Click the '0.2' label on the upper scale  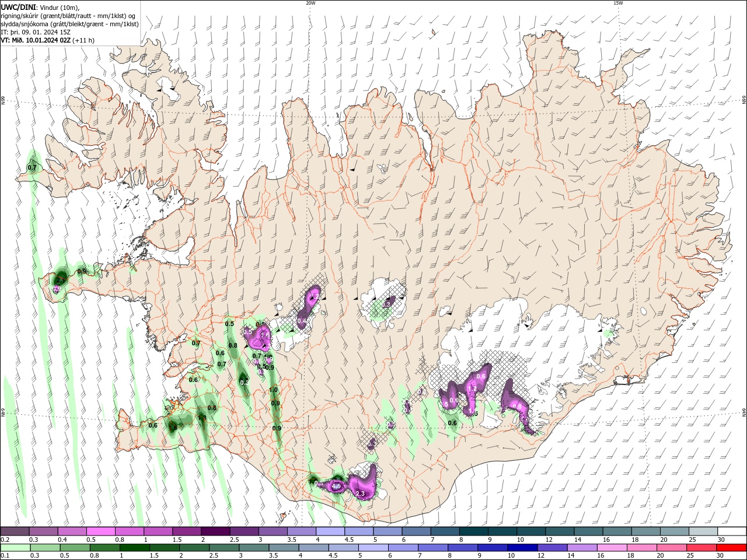tap(4, 540)
